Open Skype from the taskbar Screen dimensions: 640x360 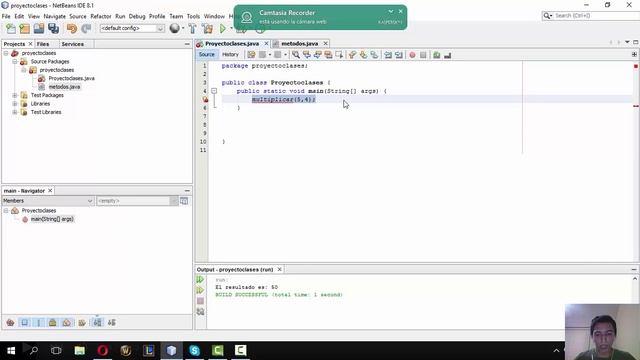(194, 351)
